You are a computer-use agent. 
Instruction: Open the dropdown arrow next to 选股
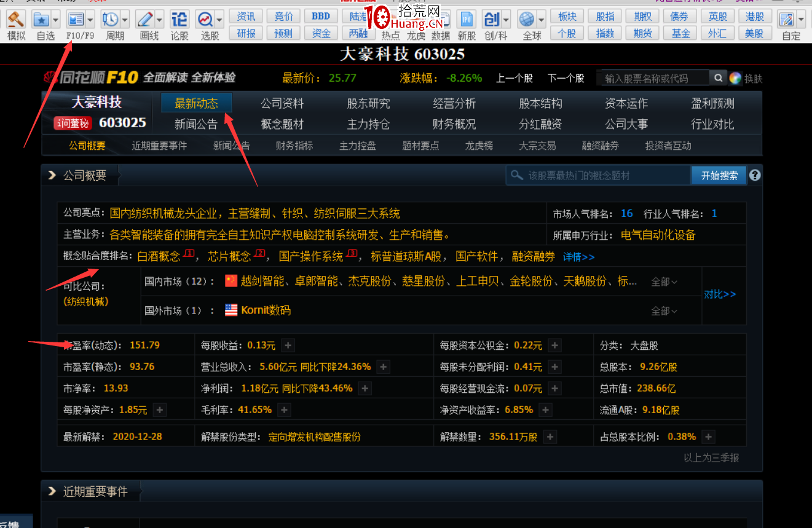coord(219,20)
